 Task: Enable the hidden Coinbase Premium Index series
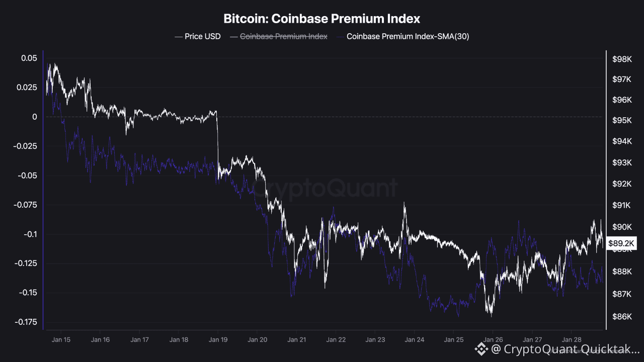(284, 36)
